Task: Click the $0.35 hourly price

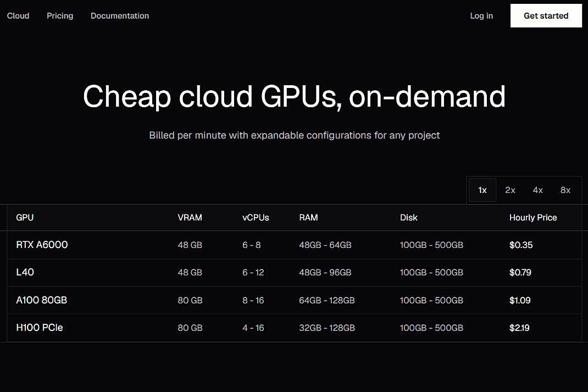Action: [521, 245]
